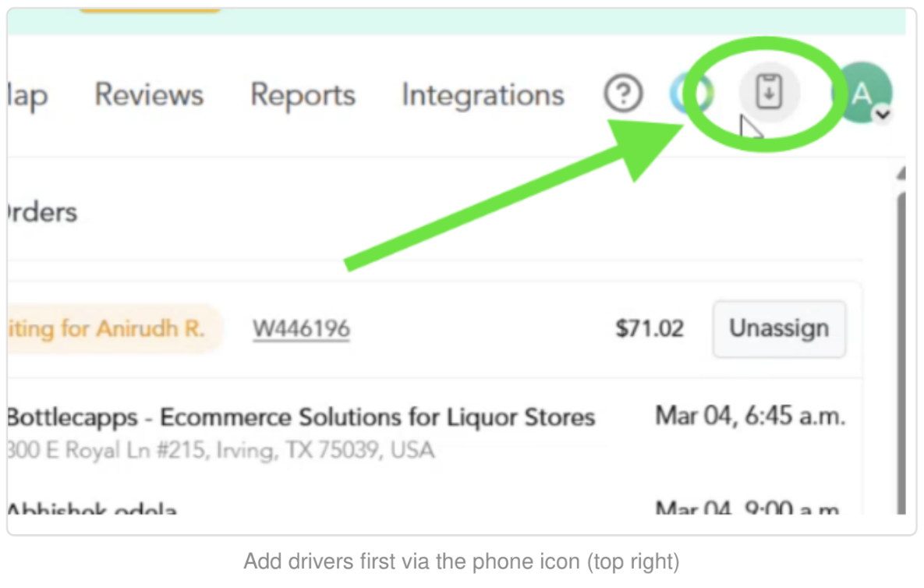Open the Reports tab
Viewport: 924px width, 588px height.
pos(303,95)
